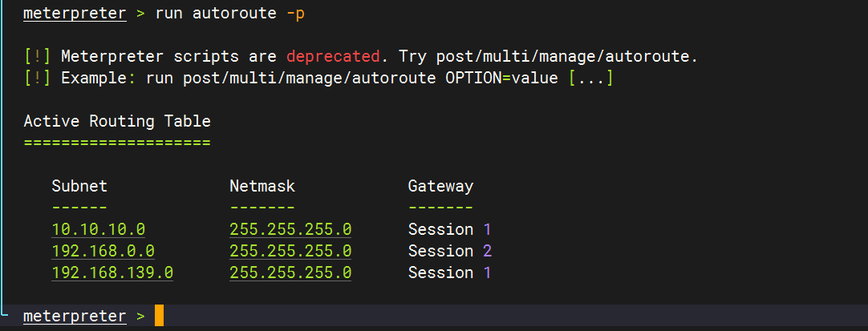Click the Session 1 gateway for 10.10.10.0
Image resolution: width=868 pixels, height=331 pixels.
pyautogui.click(x=449, y=229)
